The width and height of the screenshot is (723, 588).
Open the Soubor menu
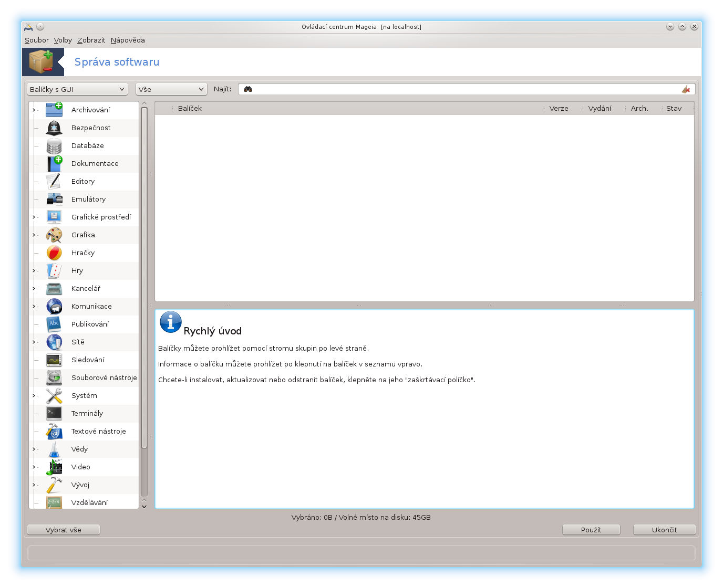point(36,40)
